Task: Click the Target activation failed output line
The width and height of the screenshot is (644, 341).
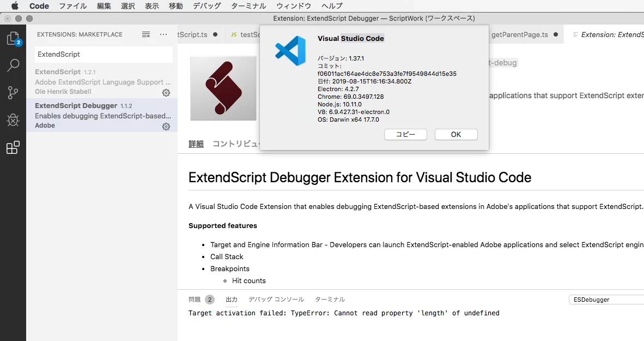Action: [x=344, y=313]
